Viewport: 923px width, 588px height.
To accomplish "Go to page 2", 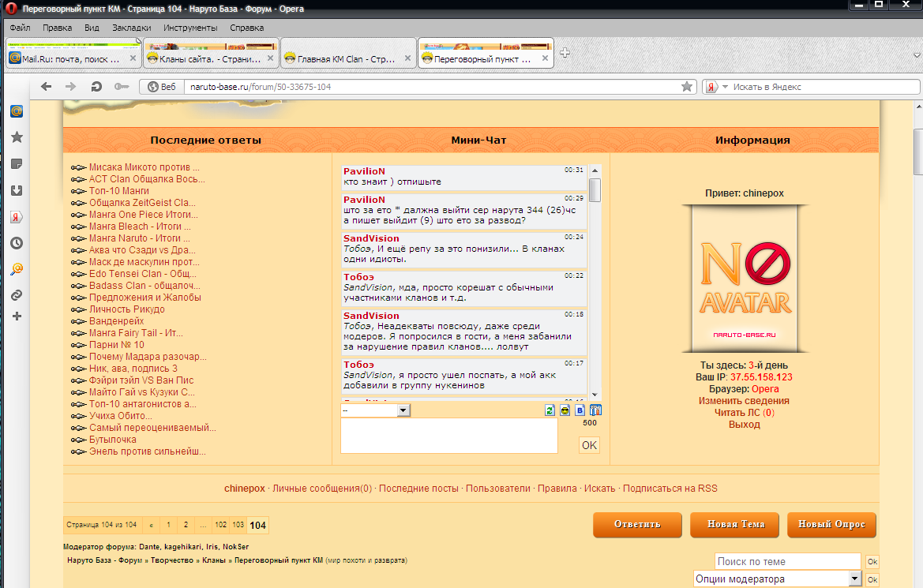I will pyautogui.click(x=186, y=524).
